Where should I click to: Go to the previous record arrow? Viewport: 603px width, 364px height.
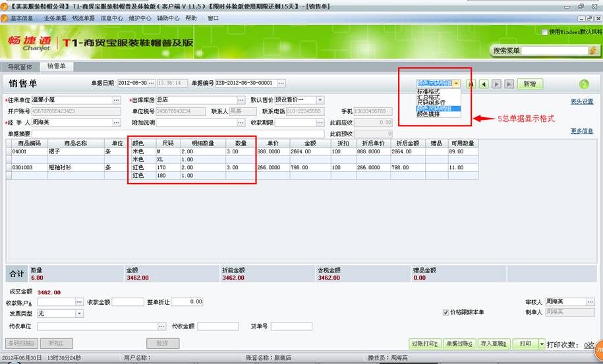(x=484, y=84)
